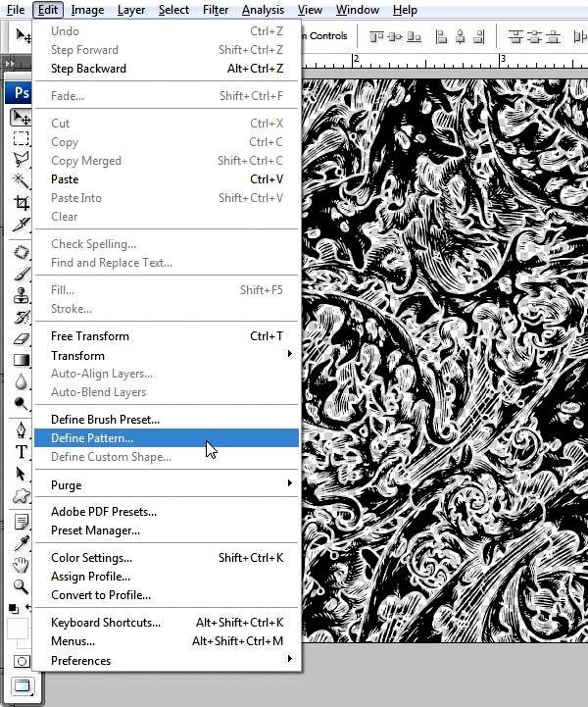Select the Custom Shape tool

click(21, 495)
